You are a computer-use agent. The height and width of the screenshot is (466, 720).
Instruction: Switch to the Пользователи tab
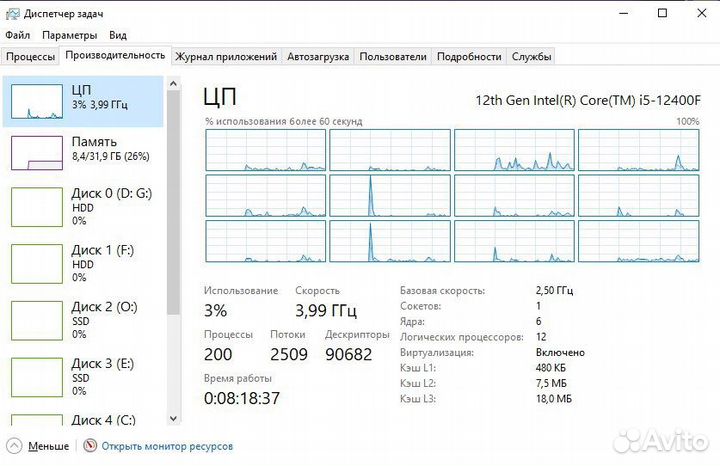coord(393,56)
